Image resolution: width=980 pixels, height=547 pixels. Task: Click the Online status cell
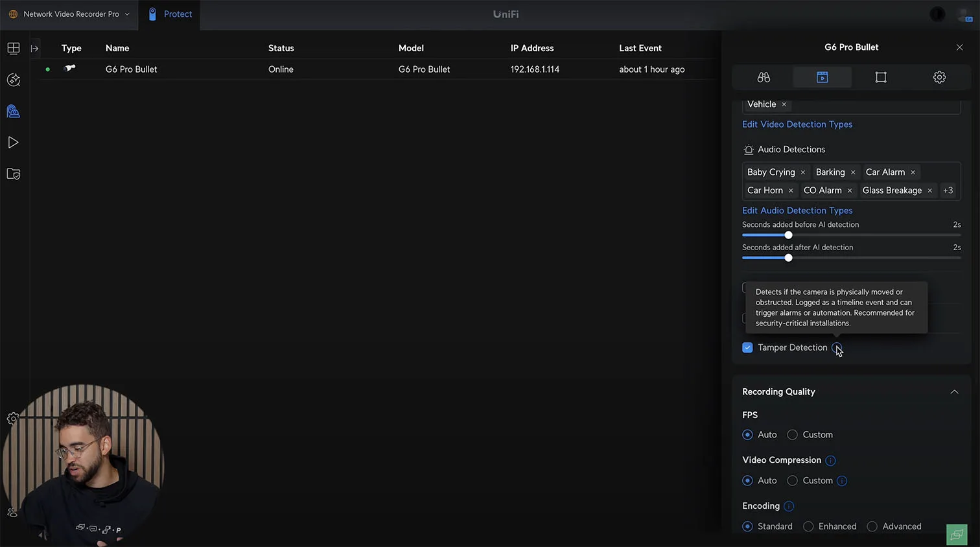(x=281, y=69)
